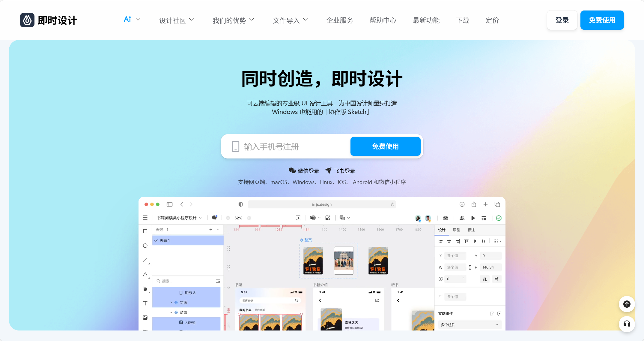The height and width of the screenshot is (341, 644).
Task: Open the 书籍阅读类小程序设计 file name dropdown
Action: coord(179,218)
